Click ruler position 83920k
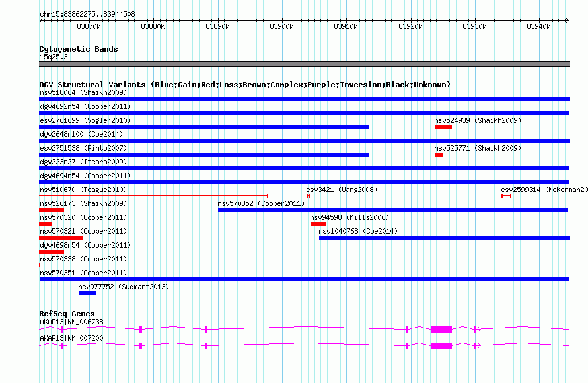The image size is (588, 383). (410, 26)
